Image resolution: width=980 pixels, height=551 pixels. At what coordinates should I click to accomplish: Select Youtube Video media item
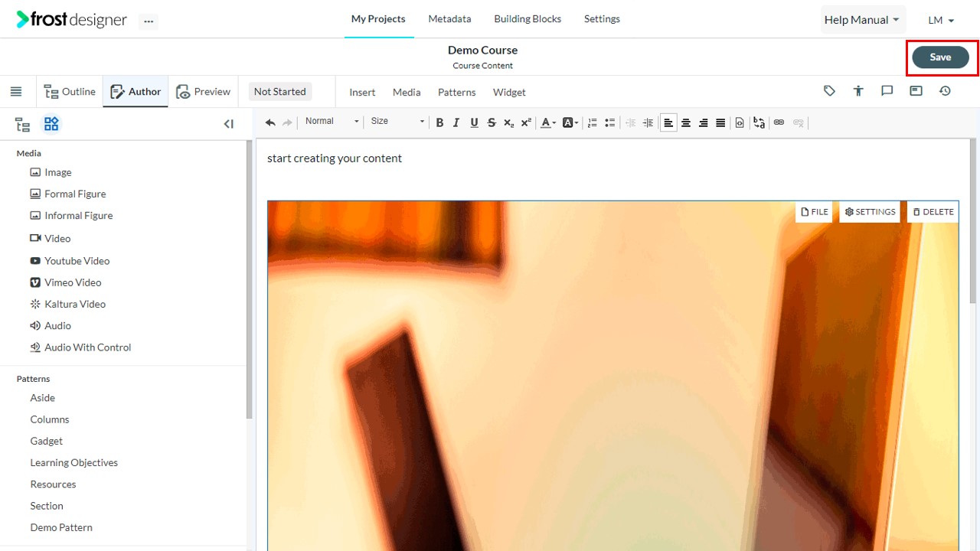[x=70, y=261]
